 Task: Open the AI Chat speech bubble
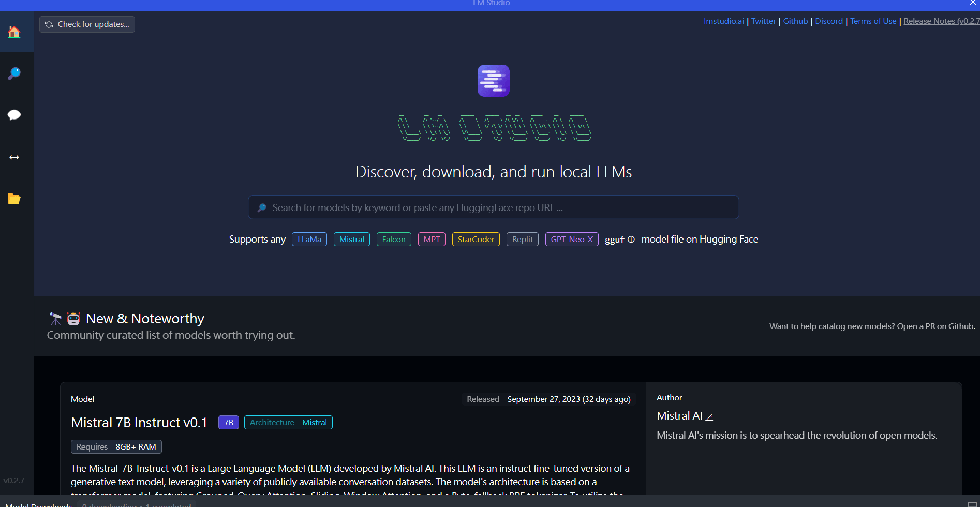(14, 115)
